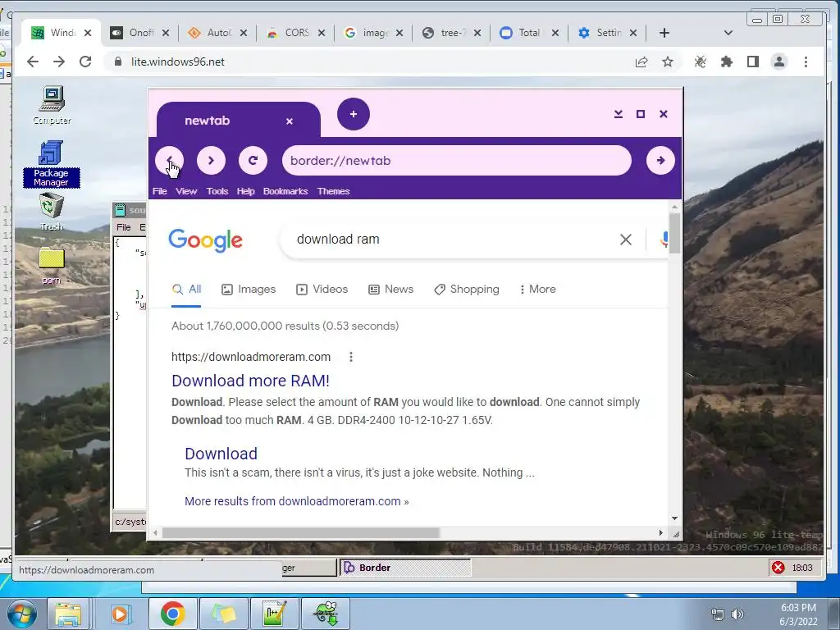The height and width of the screenshot is (630, 840).
Task: Click the Windows clock showing 6:03 PM
Action: click(x=798, y=614)
